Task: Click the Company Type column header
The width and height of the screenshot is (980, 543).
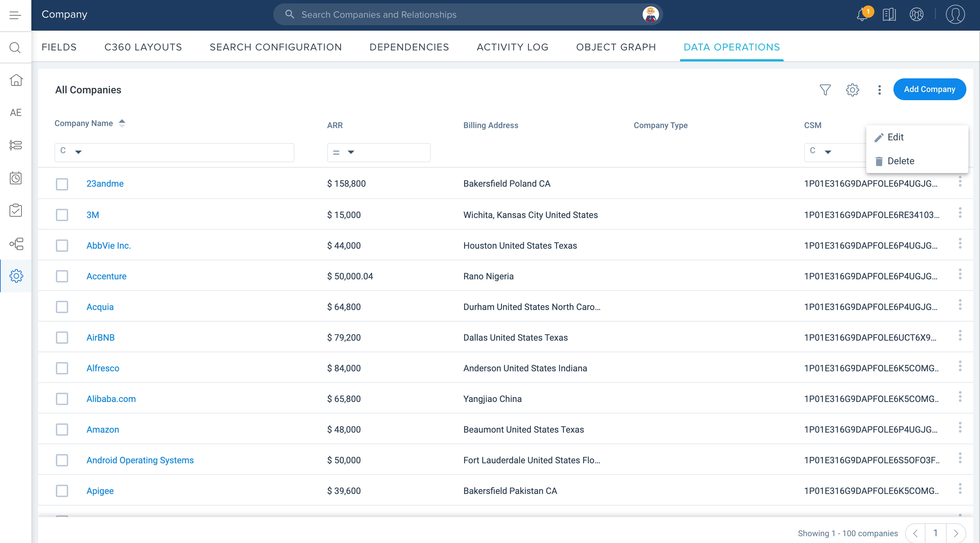Action: tap(660, 125)
